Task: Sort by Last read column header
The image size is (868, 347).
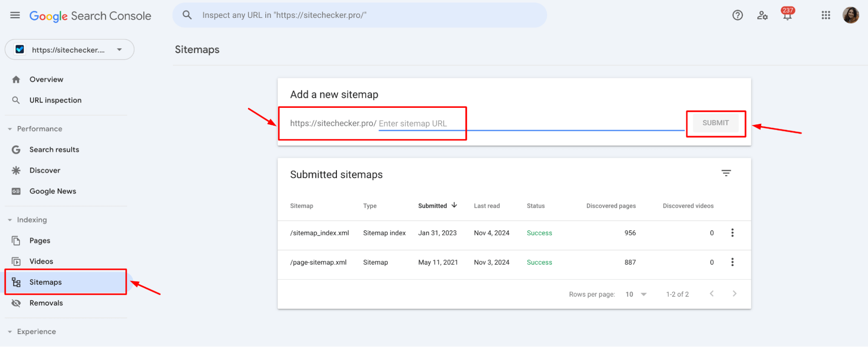Action: (x=487, y=206)
